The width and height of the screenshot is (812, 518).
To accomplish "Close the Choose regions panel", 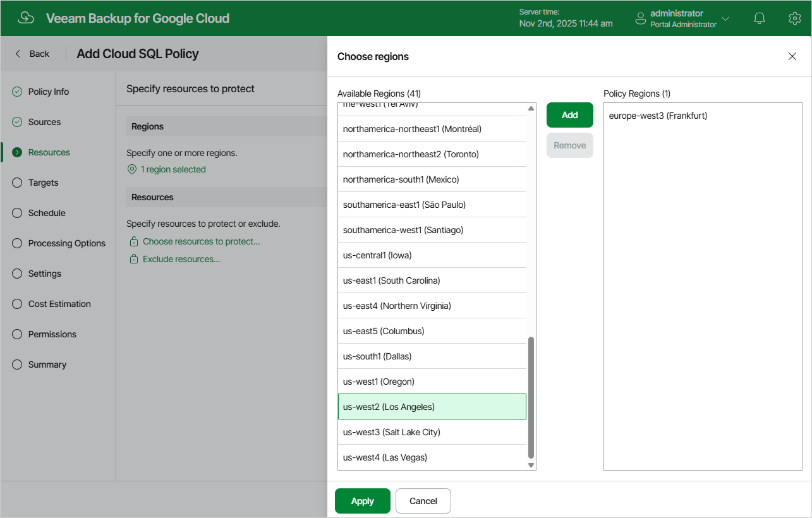I will pos(792,56).
